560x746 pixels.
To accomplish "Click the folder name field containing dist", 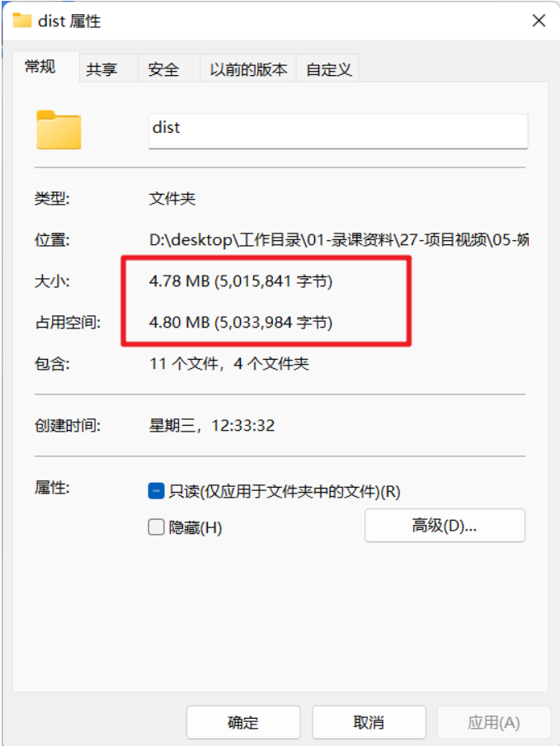I will (x=338, y=131).
